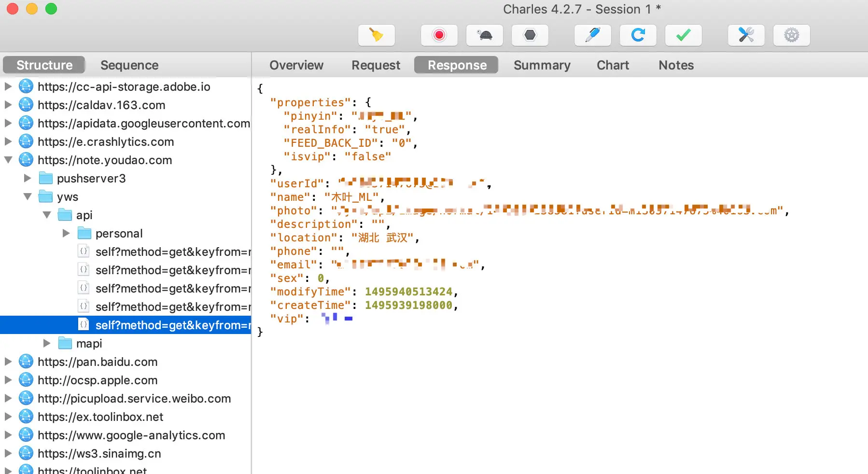
Task: Click the "location" key in the JSON
Action: 303,238
